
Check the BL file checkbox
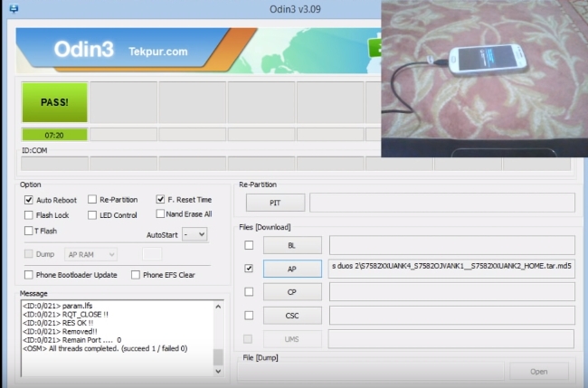pos(249,245)
